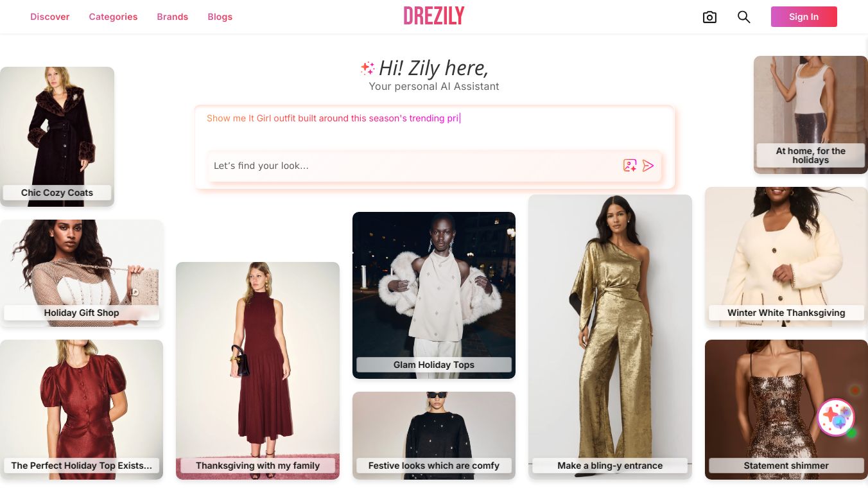Screen dimensions: 868x488
Task: Open the magnifying glass search icon
Action: (x=743, y=17)
